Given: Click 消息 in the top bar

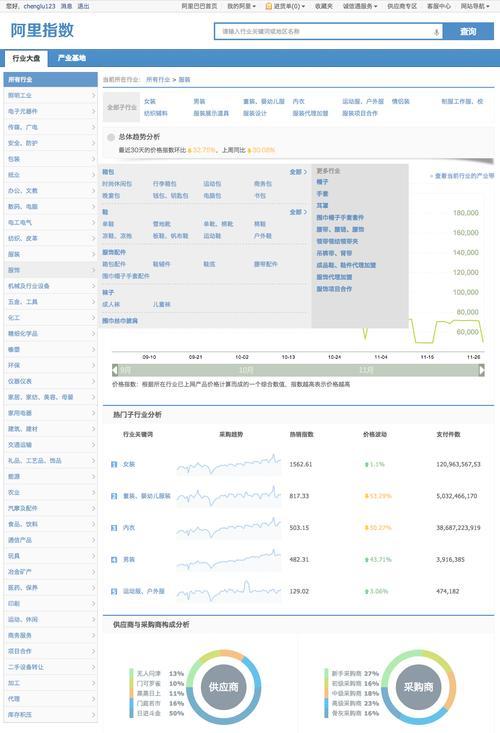Looking at the screenshot, I should (x=67, y=6).
